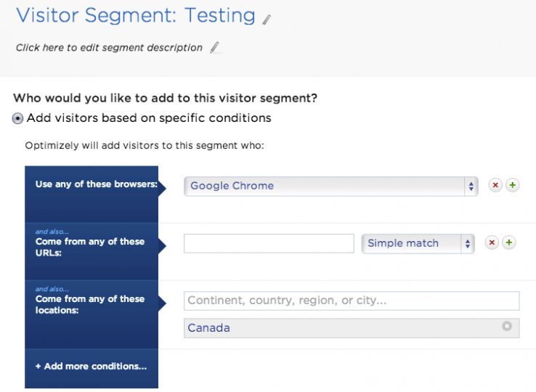Open the Google Chrome browser dropdown
This screenshot has width=536, height=392.
[x=330, y=186]
